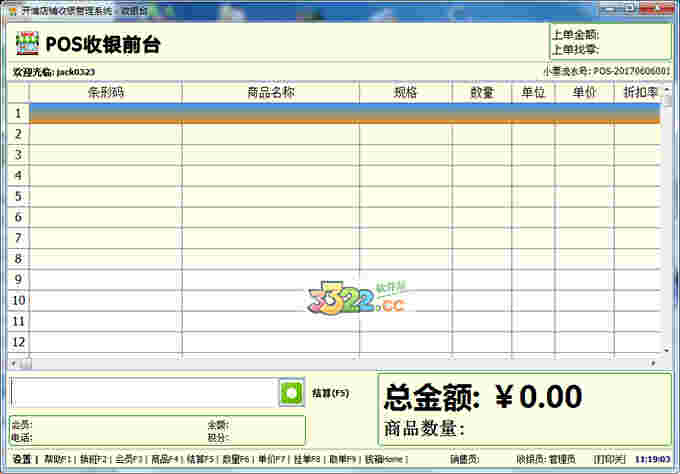Click the application icon in title bar

pyautogui.click(x=13, y=11)
